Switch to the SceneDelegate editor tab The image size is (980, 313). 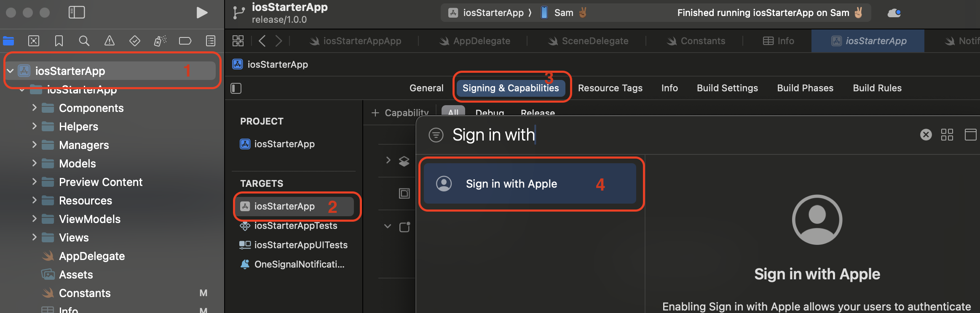[x=588, y=41]
